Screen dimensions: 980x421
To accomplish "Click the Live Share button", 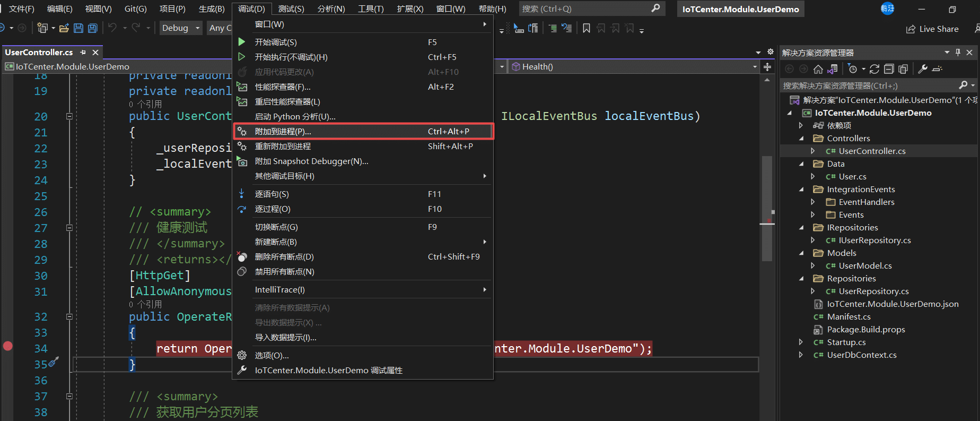I will (932, 29).
